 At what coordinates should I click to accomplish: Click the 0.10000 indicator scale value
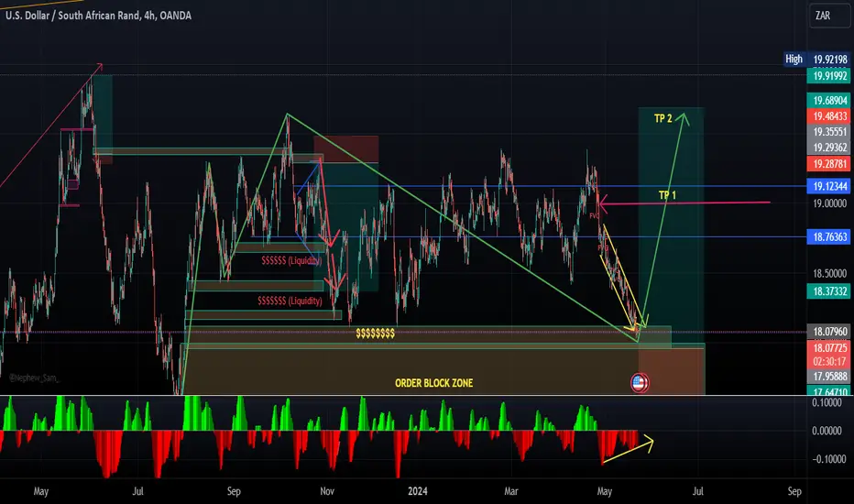click(x=827, y=402)
